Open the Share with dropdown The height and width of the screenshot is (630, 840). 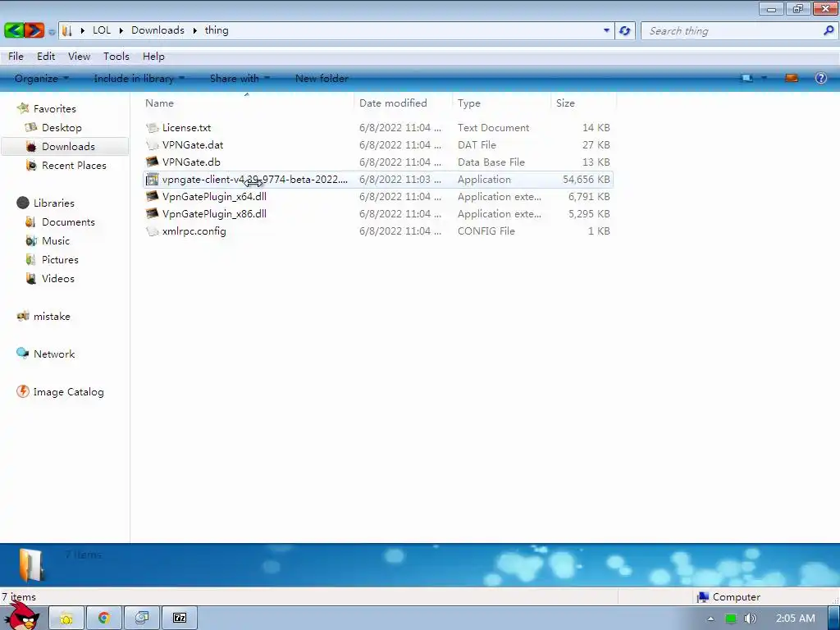point(240,78)
